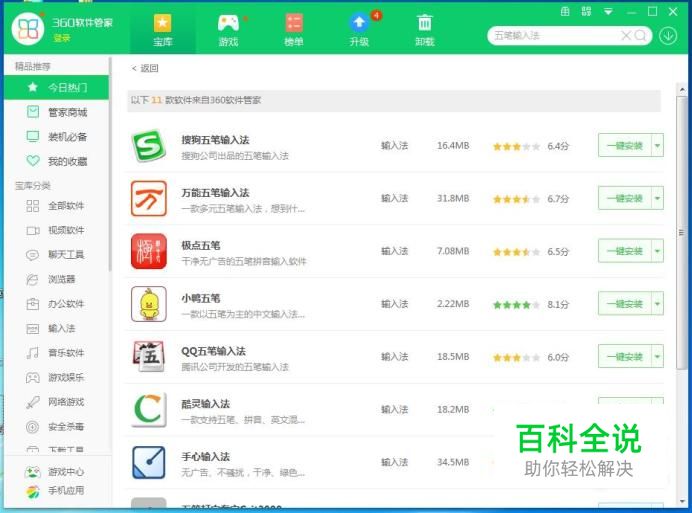The image size is (692, 513).
Task: Click 返回 back link
Action: (145, 68)
